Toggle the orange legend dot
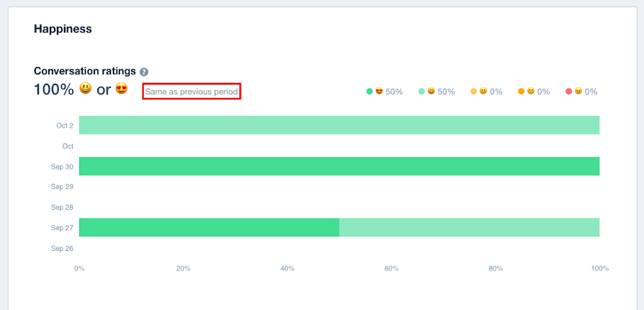Viewport: 644px width, 310px height. click(x=522, y=92)
